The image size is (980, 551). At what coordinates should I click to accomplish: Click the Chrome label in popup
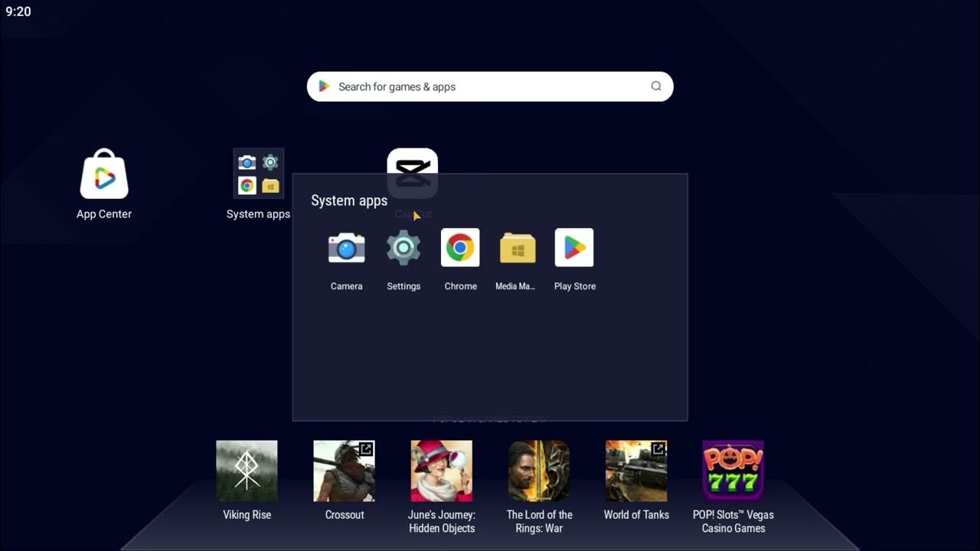461,286
